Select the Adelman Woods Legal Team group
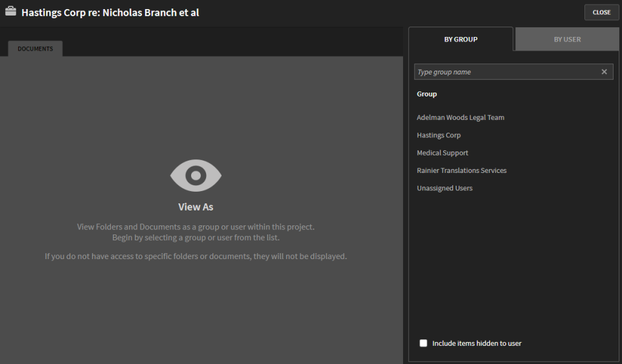 pos(461,118)
